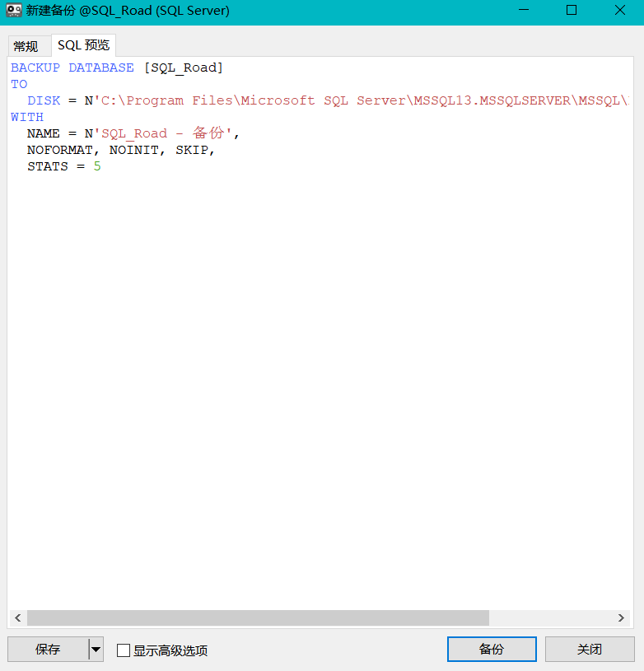This screenshot has width=644, height=671.
Task: Click the horizontal scrollbar left arrow
Action: [17, 617]
